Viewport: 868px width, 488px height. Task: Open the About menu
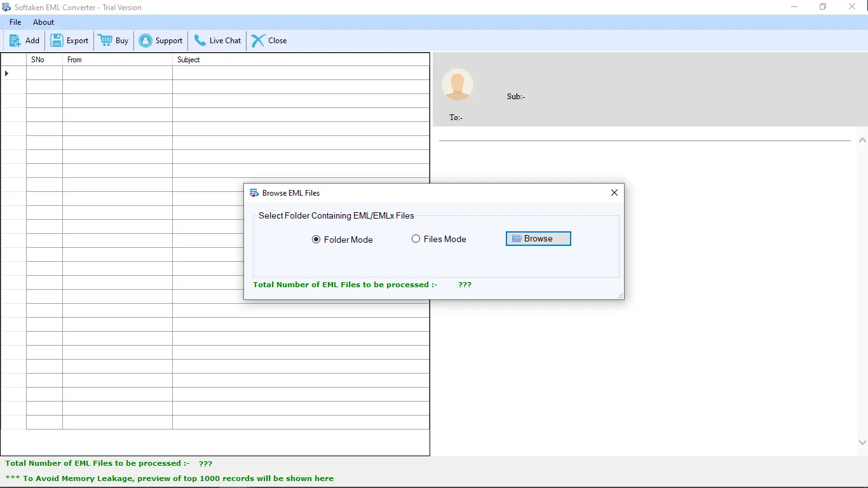coord(44,22)
